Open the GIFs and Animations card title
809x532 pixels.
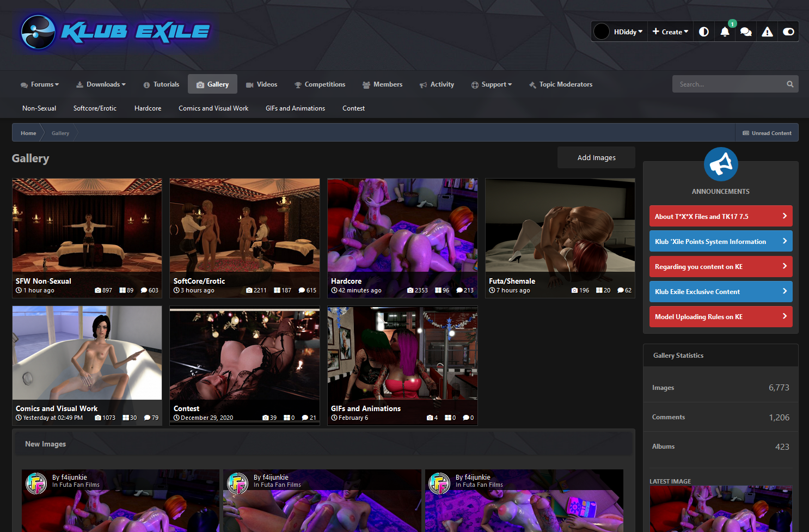coord(366,408)
